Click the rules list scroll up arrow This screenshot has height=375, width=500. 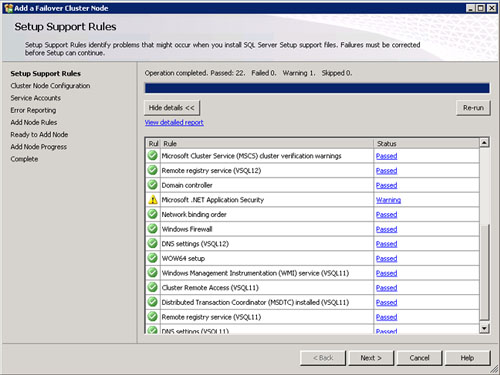tap(484, 143)
